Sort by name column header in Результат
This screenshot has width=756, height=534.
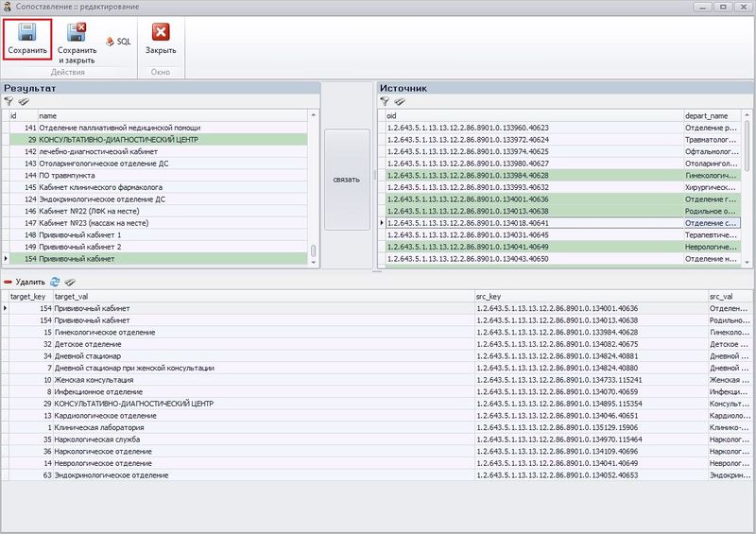pyautogui.click(x=170, y=115)
